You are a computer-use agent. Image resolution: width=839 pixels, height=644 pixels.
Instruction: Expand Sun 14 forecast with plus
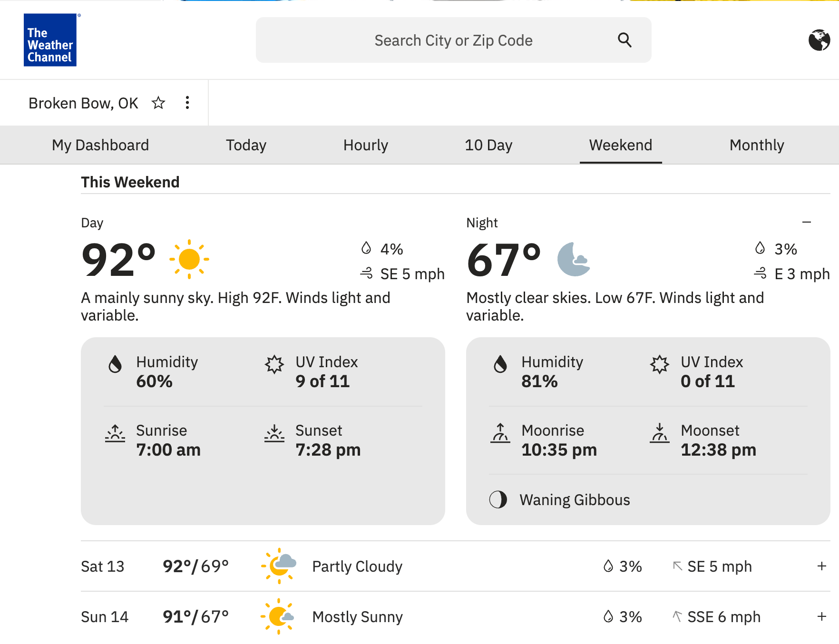tap(821, 616)
